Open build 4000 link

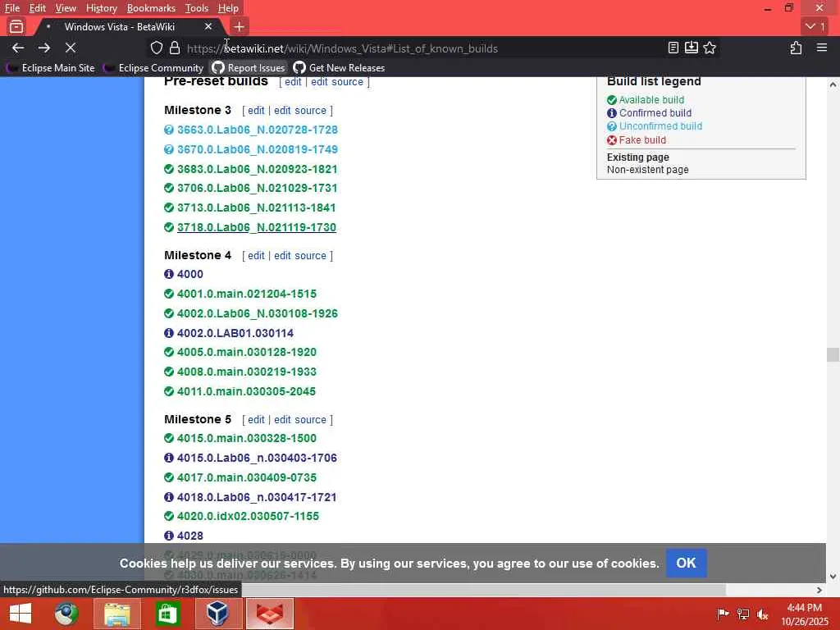190,274
